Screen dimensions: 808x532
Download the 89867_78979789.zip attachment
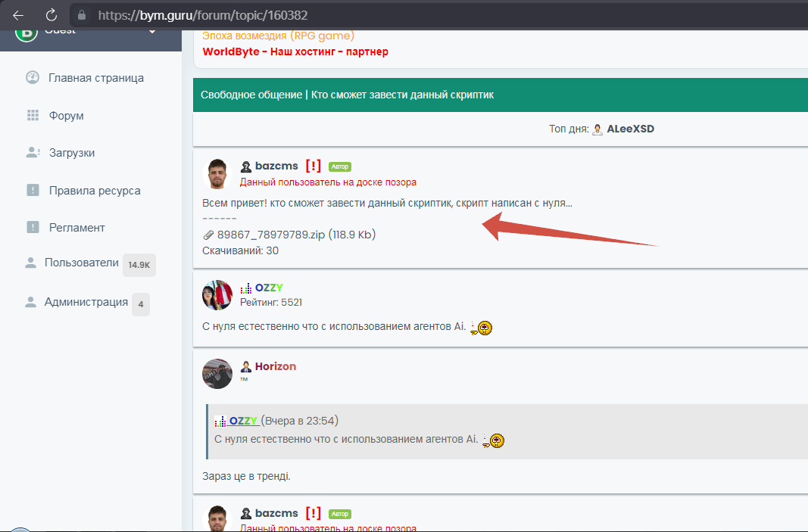coord(272,235)
